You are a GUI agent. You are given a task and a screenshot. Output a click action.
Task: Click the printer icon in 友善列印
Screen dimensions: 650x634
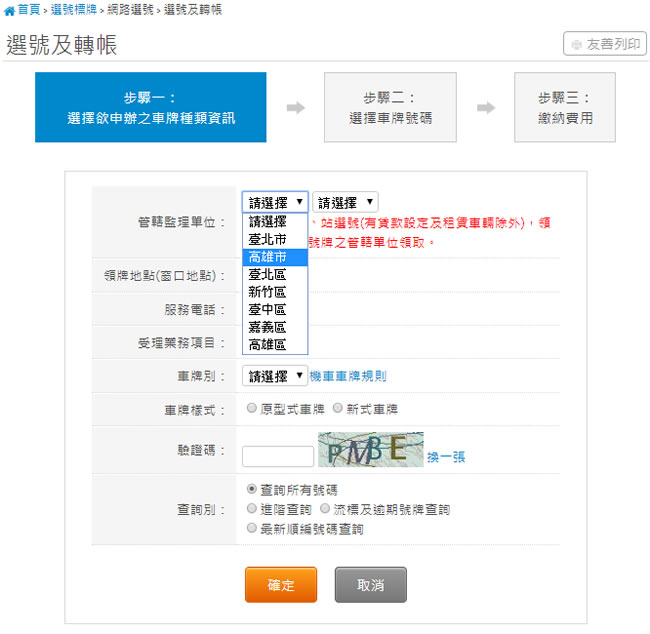[x=576, y=44]
